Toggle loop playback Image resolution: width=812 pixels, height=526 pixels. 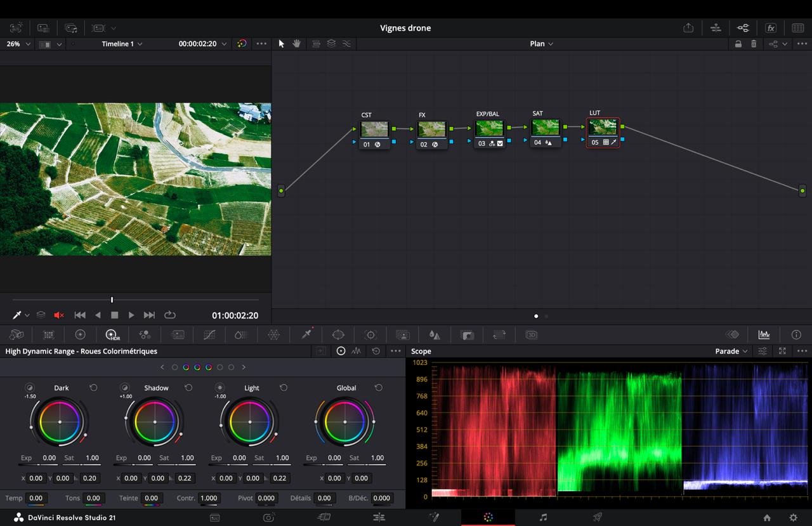coord(169,315)
